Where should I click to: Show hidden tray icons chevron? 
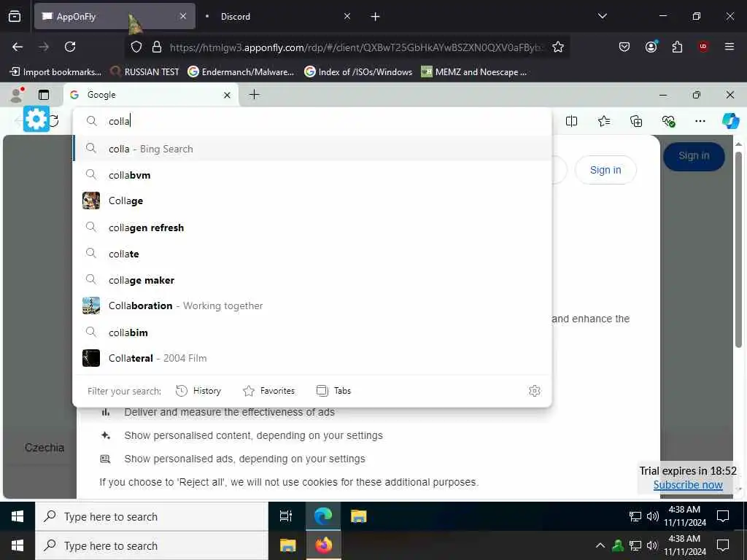pos(600,545)
